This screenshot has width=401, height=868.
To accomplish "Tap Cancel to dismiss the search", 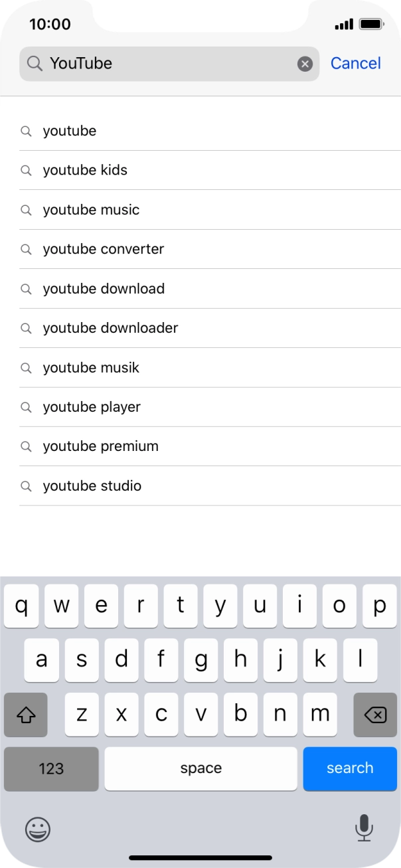I will click(355, 63).
